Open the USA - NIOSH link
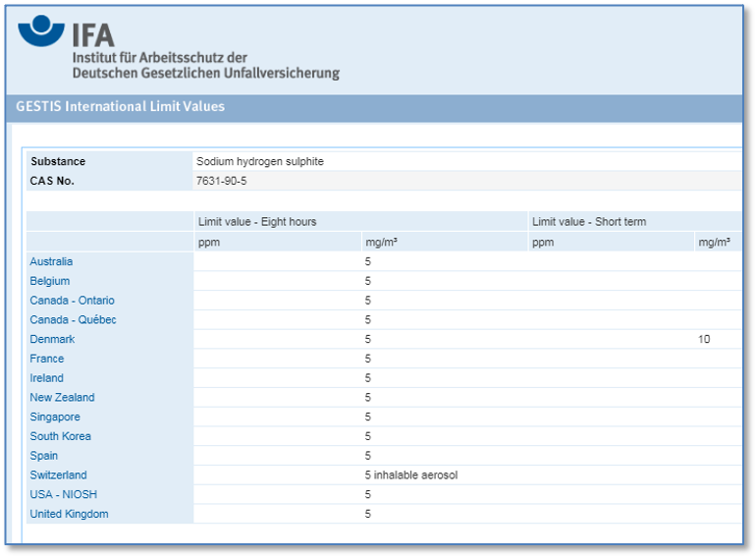The width and height of the screenshot is (756, 558). click(63, 494)
